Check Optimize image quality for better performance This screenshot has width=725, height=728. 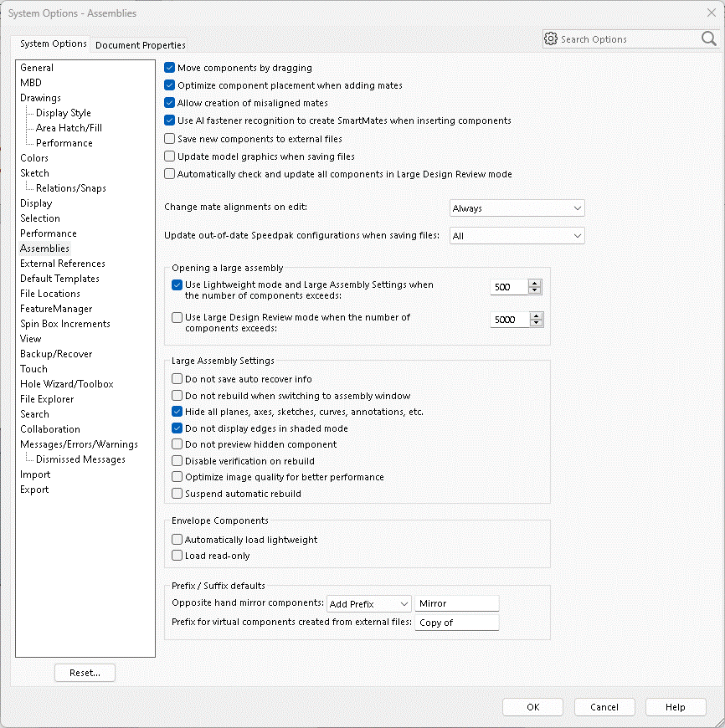tap(177, 477)
